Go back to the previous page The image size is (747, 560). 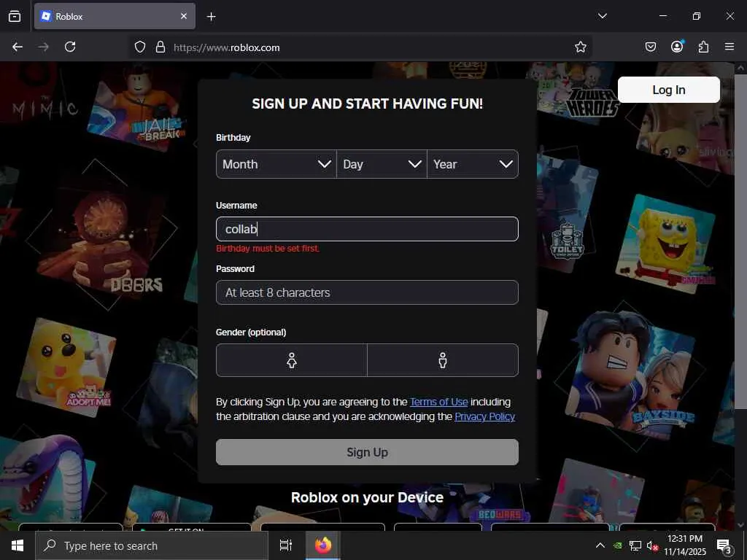pyautogui.click(x=18, y=47)
